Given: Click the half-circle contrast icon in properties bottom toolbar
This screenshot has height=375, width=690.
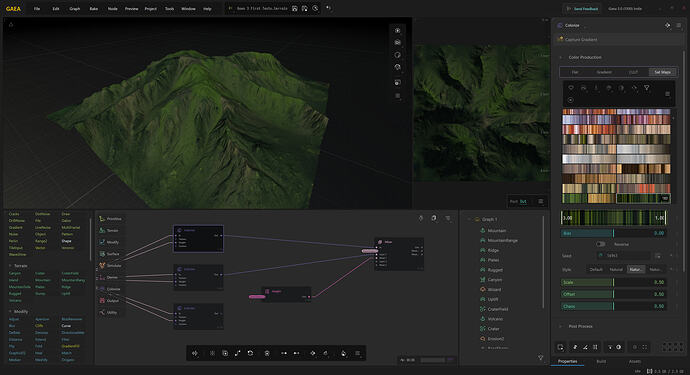Looking at the screenshot, I should click(619, 347).
